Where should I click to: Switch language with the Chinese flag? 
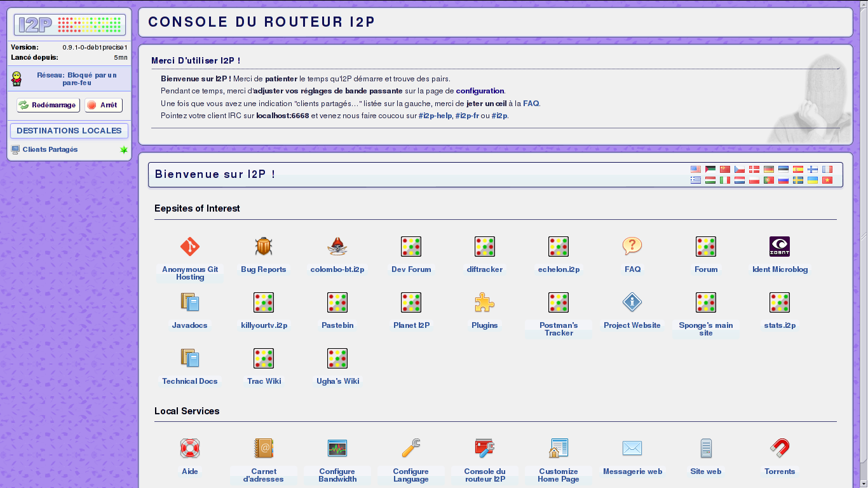[x=725, y=169]
